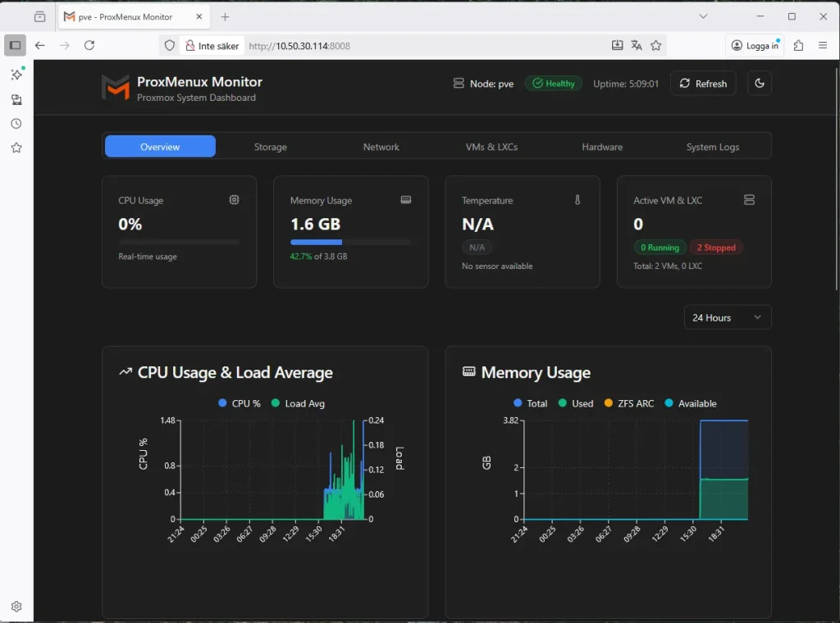Screen dimensions: 840x623
Task: Click the memory usage progress bar
Action: click(x=350, y=243)
